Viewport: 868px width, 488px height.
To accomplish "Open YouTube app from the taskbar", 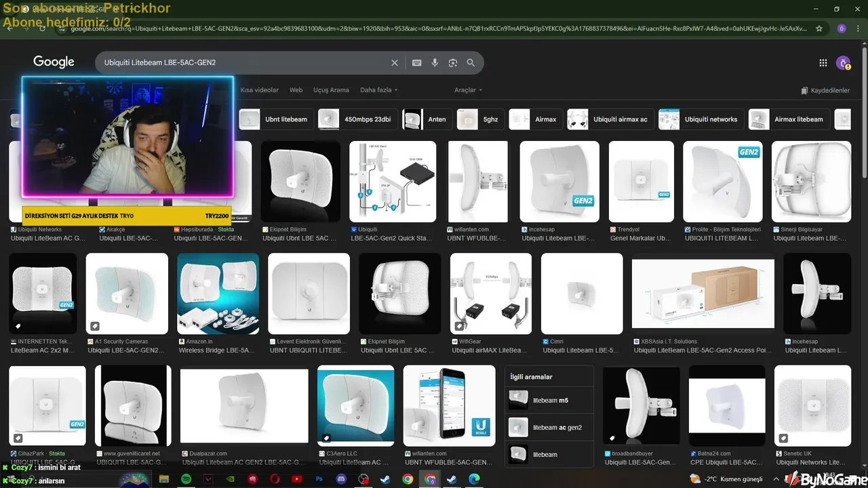I will [x=296, y=479].
